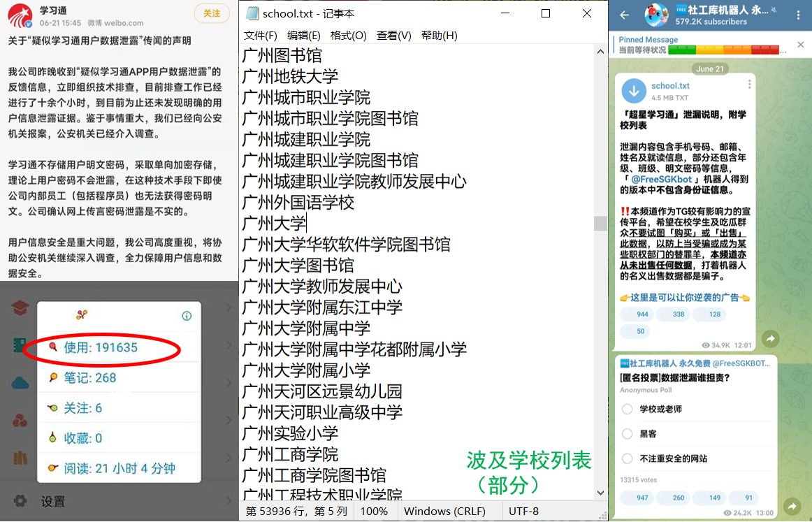Click the Telegram back arrow
The image size is (812, 522).
tap(625, 15)
